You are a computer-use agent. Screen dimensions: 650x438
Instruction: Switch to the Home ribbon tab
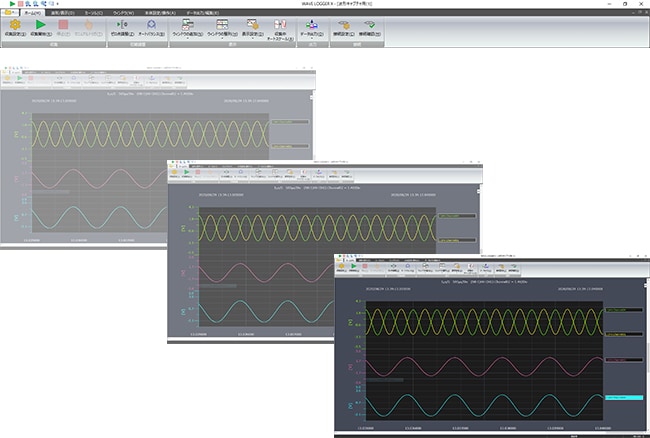click(32, 12)
